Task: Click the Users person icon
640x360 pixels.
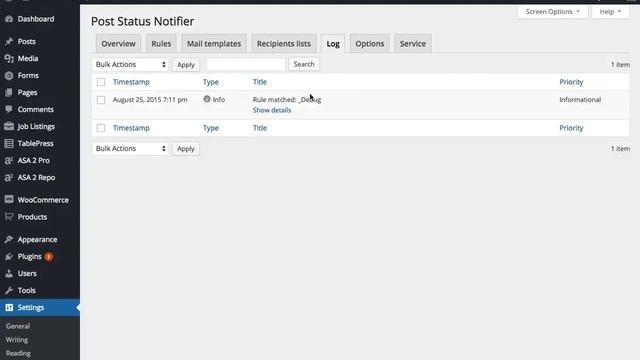Action: point(9,273)
